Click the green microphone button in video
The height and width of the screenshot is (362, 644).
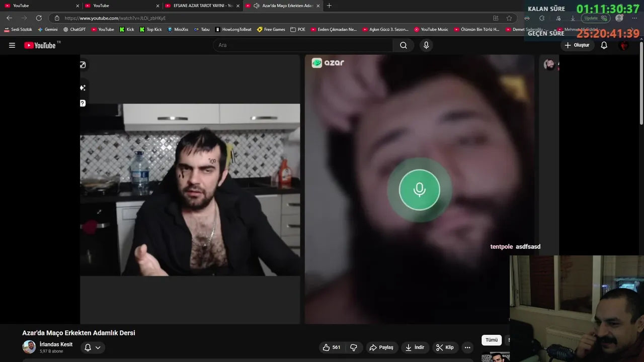click(x=419, y=190)
